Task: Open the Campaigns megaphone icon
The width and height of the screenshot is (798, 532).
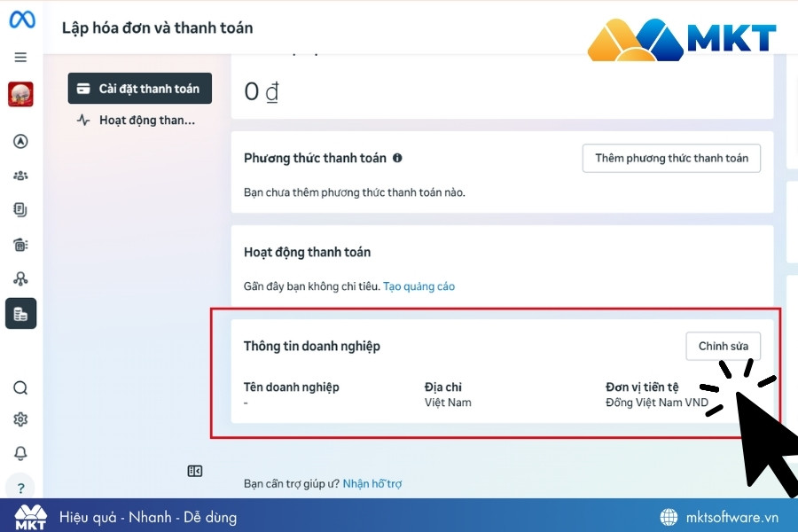Action: (x=20, y=246)
